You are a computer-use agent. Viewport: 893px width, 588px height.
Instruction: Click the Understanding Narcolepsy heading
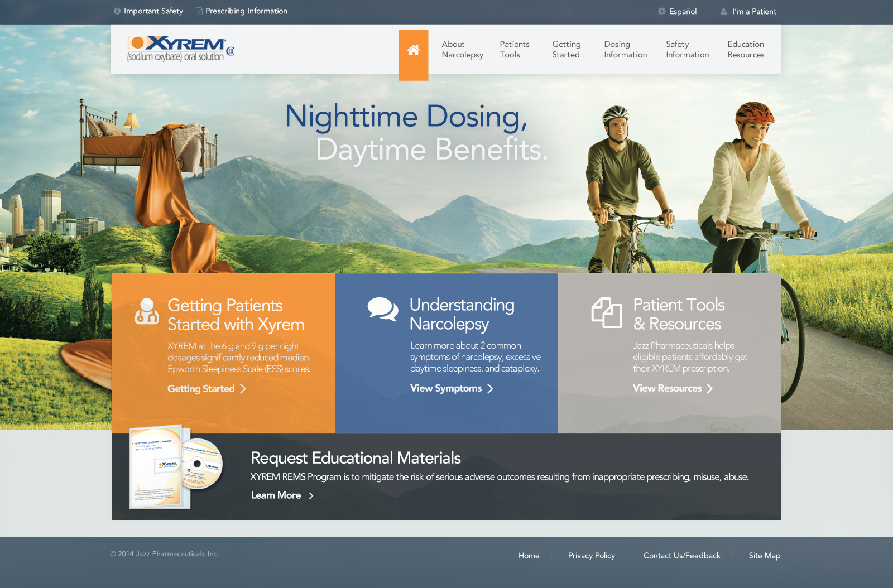[x=462, y=314]
